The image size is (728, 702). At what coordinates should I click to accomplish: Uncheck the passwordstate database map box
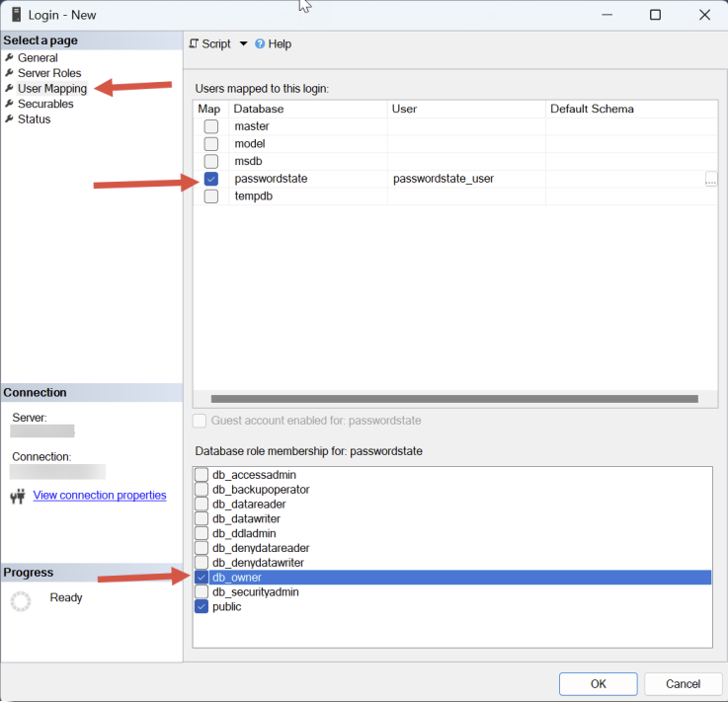(211, 179)
